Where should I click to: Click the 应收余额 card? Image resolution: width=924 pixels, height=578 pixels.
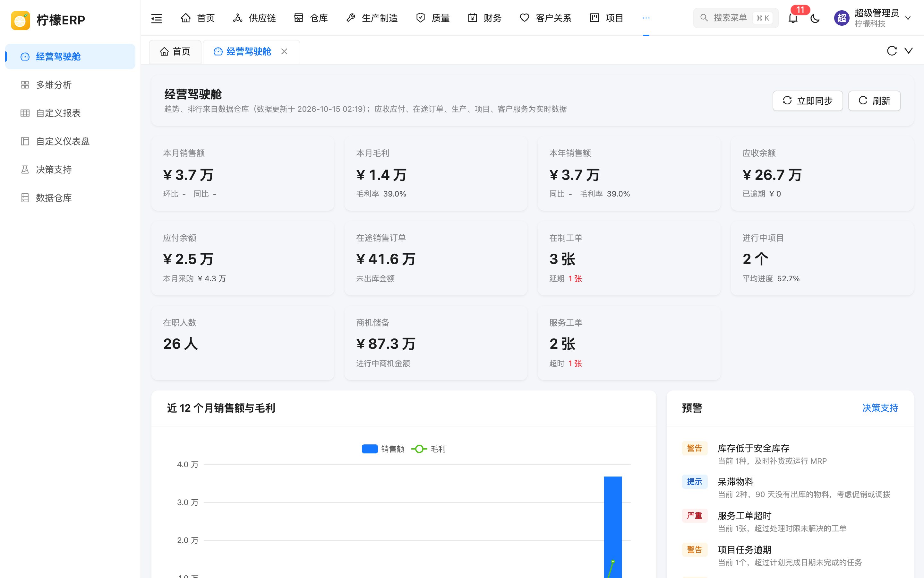tap(822, 173)
